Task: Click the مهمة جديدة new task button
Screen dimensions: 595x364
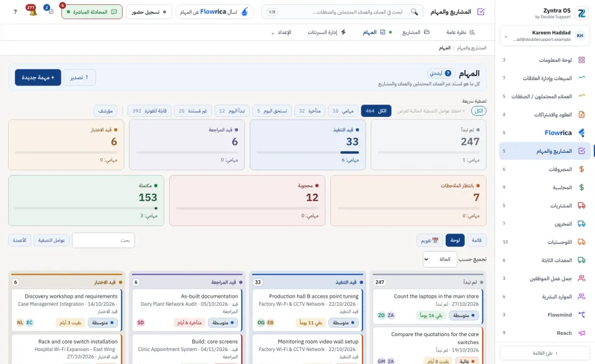Action: [x=38, y=77]
